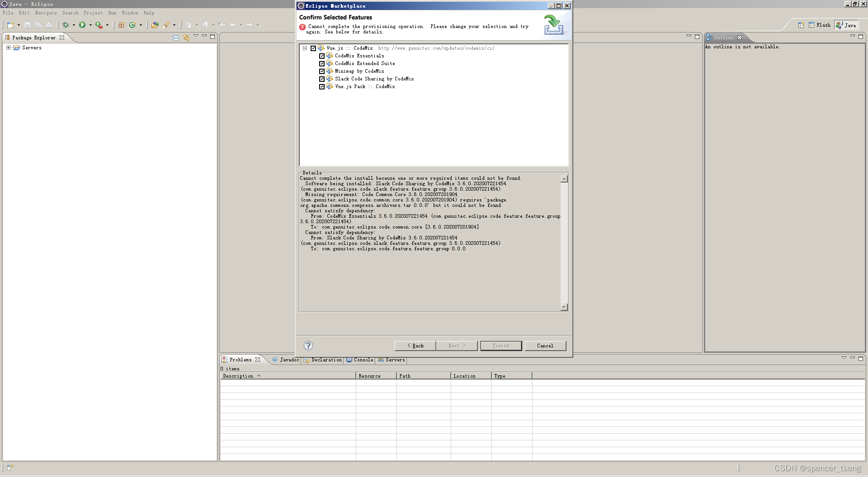Close the Package Explorer view tab

pos(62,37)
